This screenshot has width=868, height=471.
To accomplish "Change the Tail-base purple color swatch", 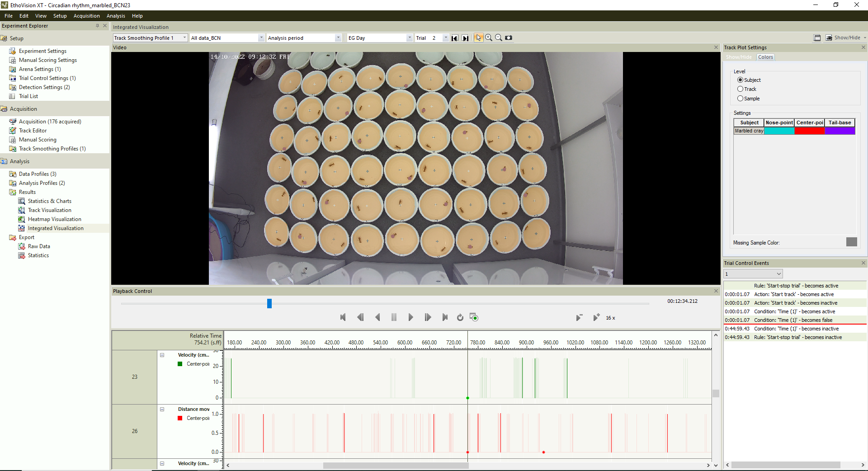I will point(840,131).
